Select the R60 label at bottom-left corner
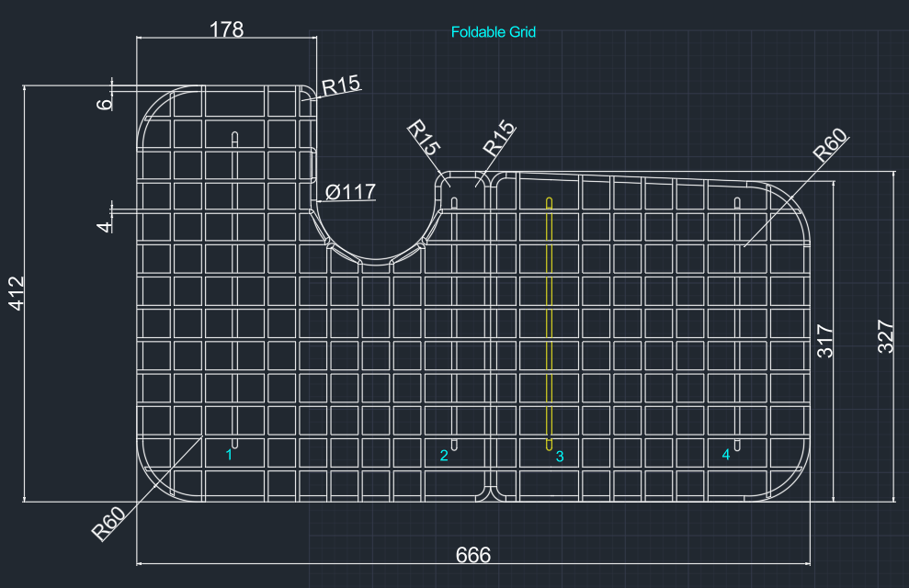The height and width of the screenshot is (588, 909). coord(109,524)
